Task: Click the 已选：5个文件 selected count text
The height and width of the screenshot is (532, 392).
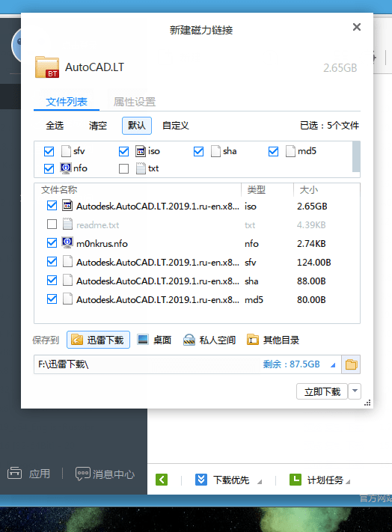Action: 329,126
